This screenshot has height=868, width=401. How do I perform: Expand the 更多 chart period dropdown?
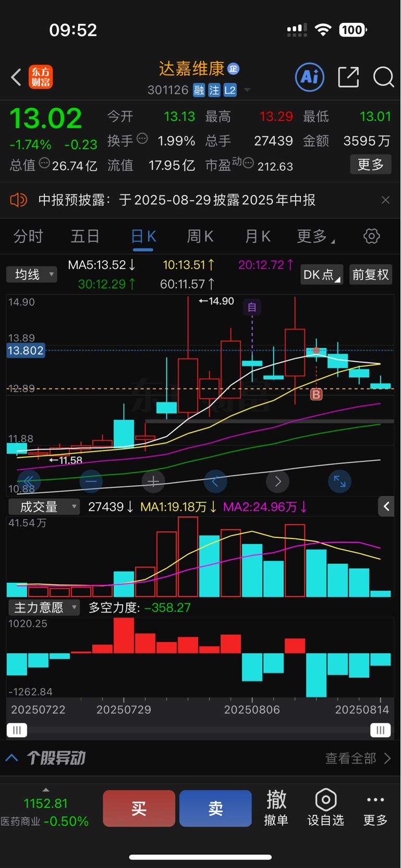coord(315,236)
